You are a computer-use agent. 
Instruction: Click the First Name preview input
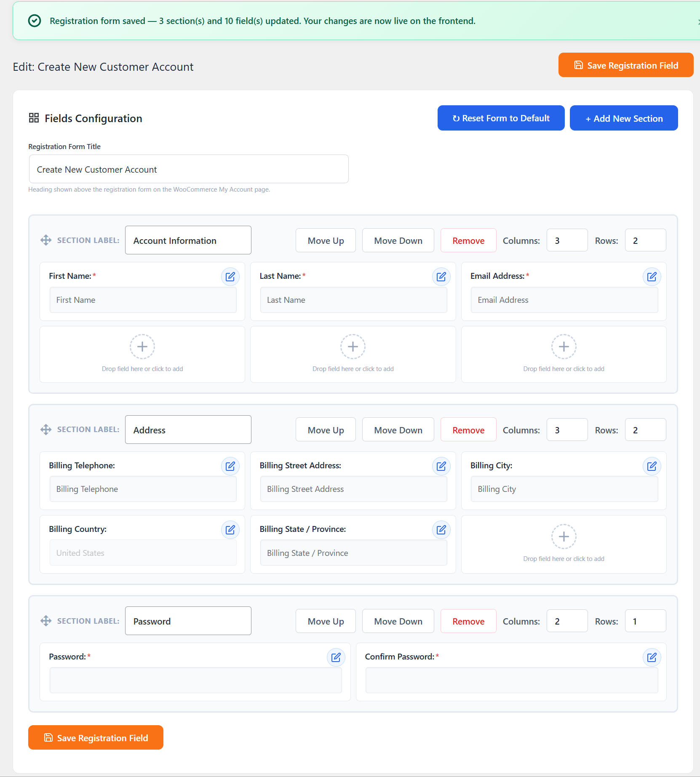143,300
